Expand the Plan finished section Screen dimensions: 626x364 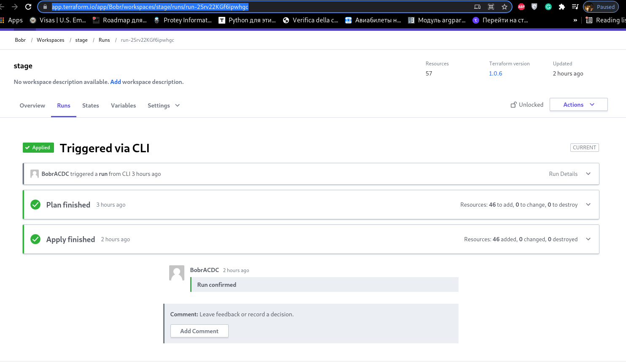[x=588, y=205]
